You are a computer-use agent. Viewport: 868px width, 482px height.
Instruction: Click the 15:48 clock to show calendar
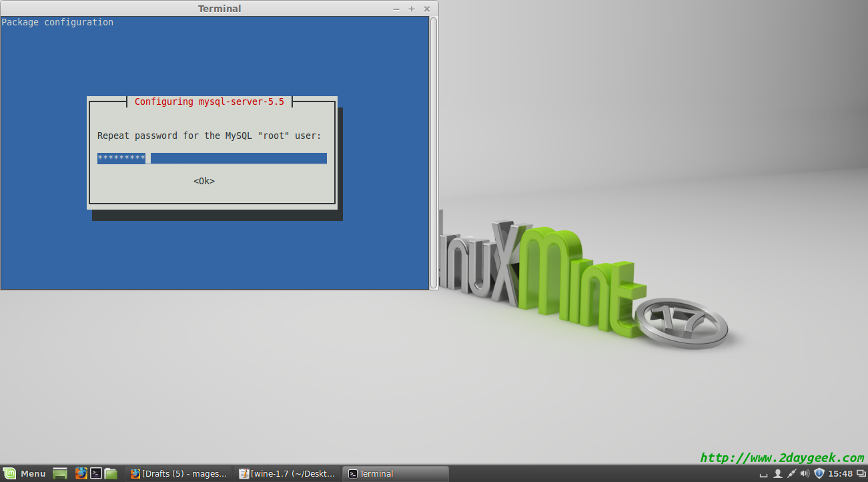click(x=840, y=473)
